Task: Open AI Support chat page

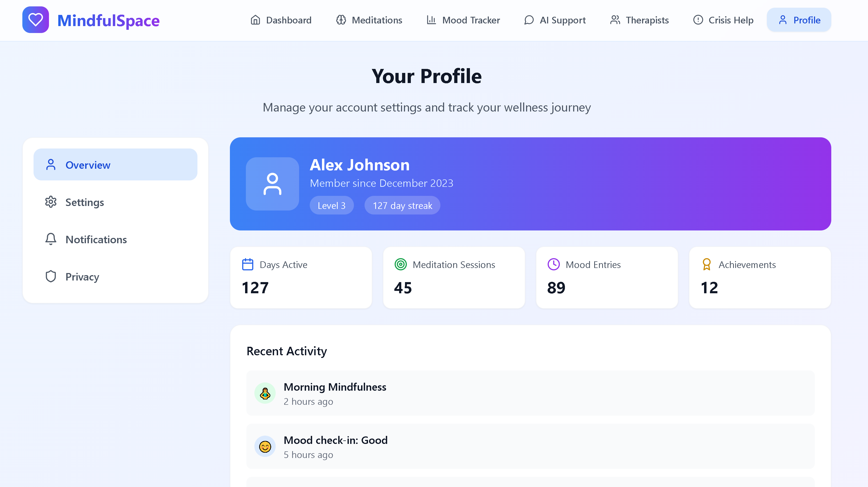Action: [x=555, y=20]
